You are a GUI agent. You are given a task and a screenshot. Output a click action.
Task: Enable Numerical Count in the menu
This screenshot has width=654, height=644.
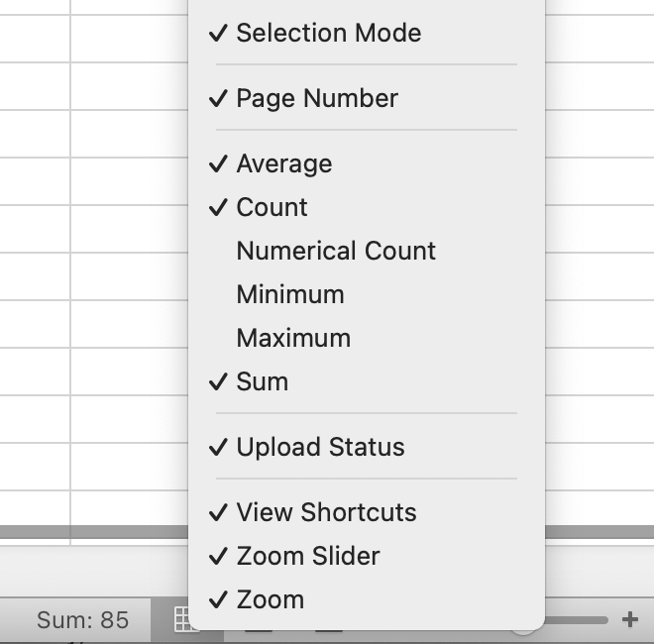coord(336,251)
